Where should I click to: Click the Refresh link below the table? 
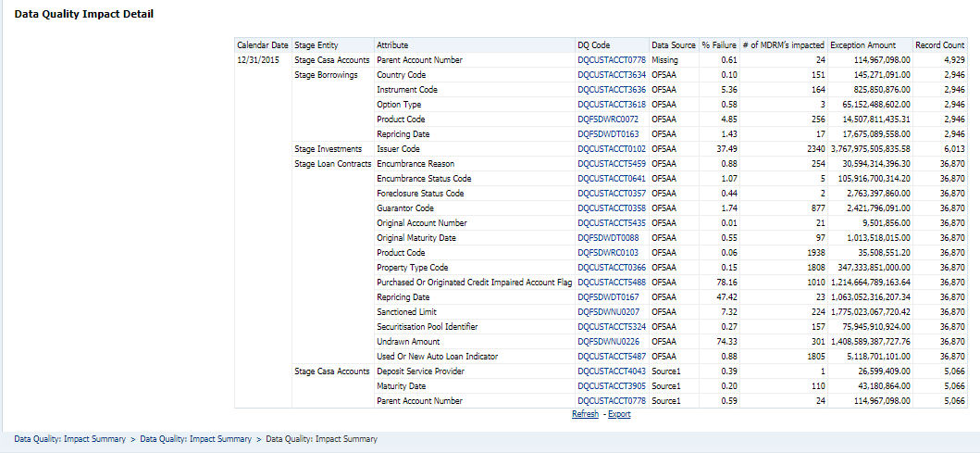pos(585,414)
